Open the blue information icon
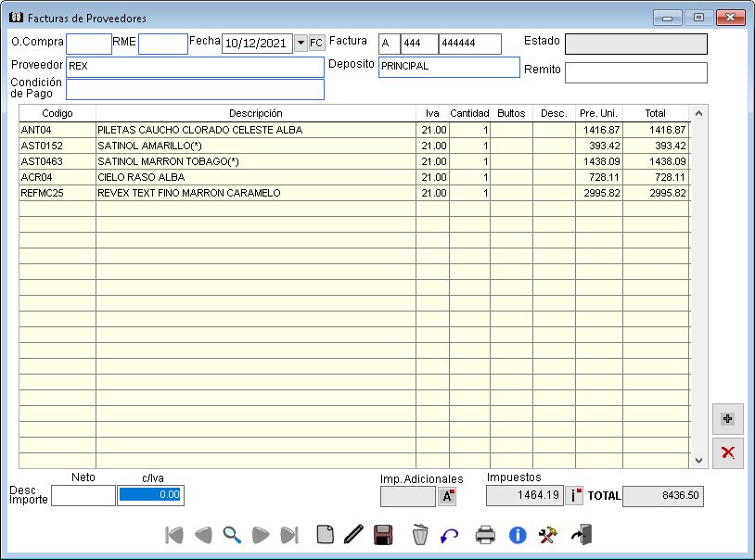The image size is (755, 560). pos(518,535)
